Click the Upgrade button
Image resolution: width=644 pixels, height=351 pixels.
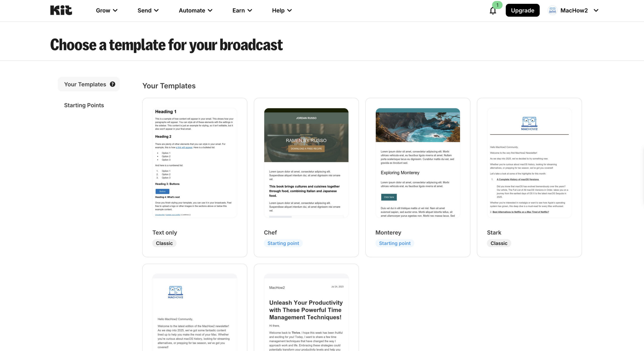522,10
